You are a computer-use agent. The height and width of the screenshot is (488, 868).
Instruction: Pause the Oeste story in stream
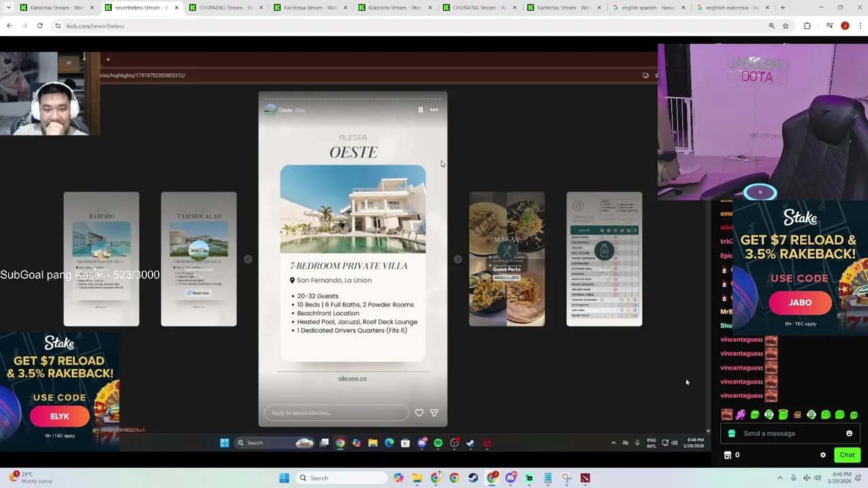pos(420,110)
